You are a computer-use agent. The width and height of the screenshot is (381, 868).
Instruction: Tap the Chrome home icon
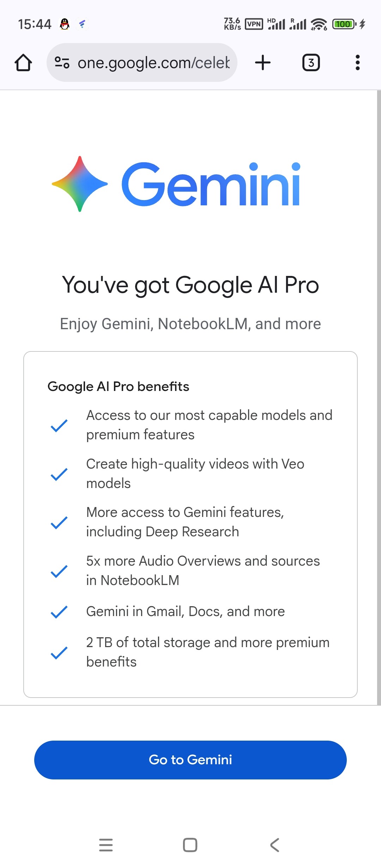click(x=23, y=63)
